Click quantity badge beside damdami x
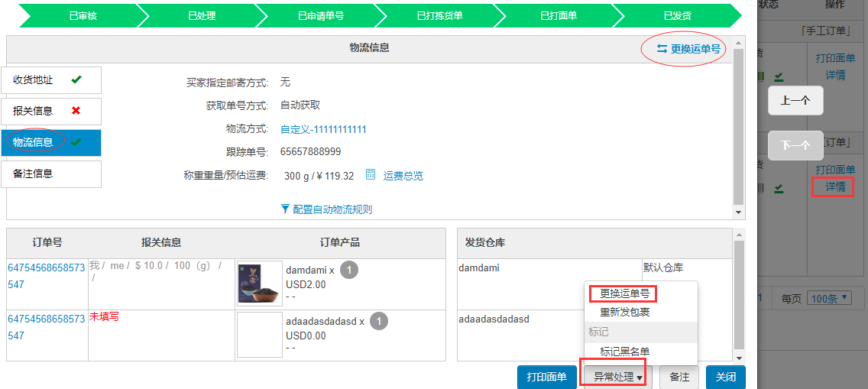Image resolution: width=868 pixels, height=389 pixels. [349, 270]
